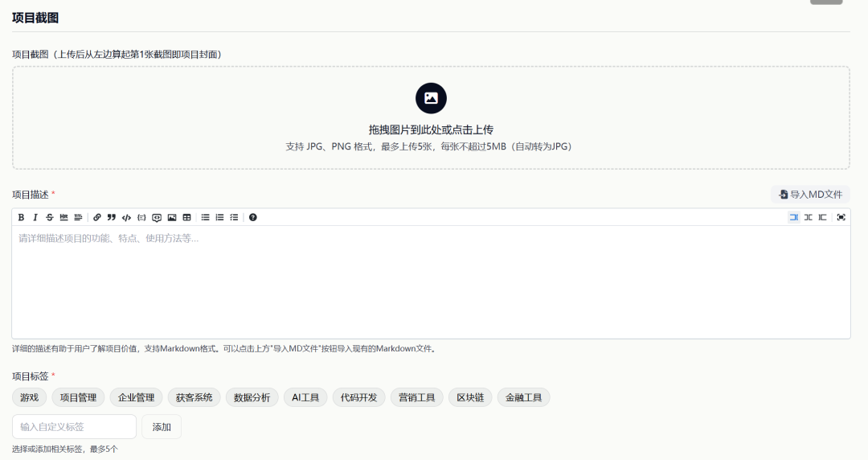Select the 游戏 tag
Screen dimensions: 868x460
pyautogui.click(x=30, y=397)
